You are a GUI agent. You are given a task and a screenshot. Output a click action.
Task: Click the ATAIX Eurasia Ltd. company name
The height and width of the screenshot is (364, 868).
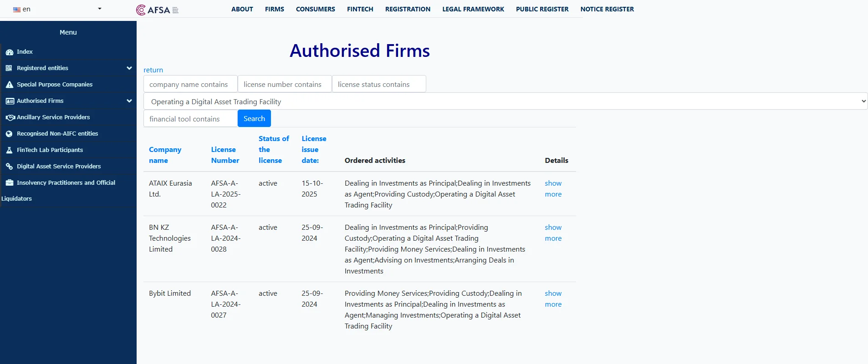(x=170, y=189)
